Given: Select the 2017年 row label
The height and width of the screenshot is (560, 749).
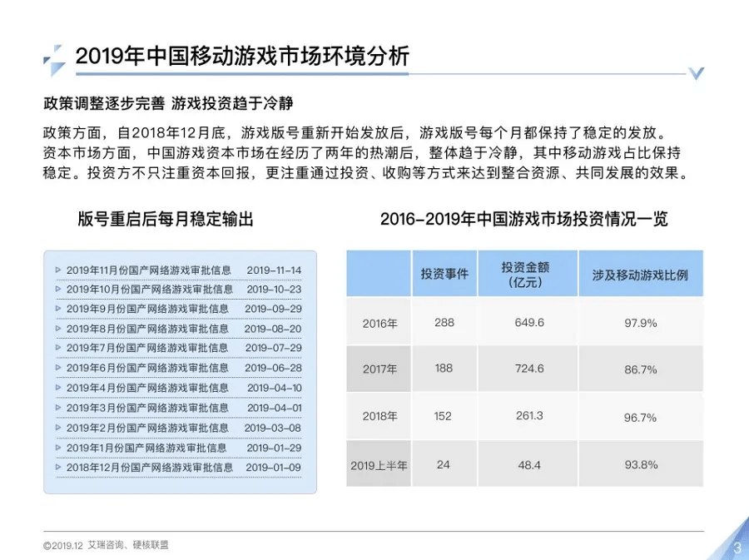Looking at the screenshot, I should pos(379,369).
